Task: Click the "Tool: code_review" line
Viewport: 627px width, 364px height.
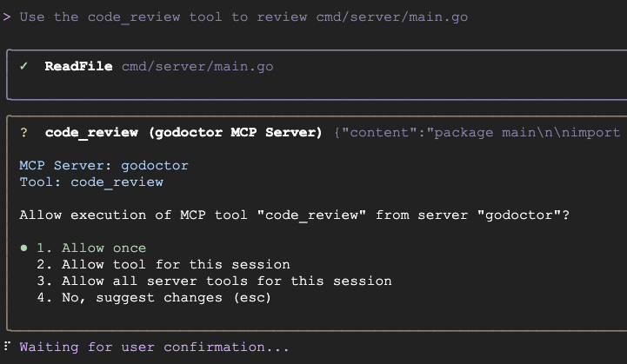Action: click(91, 182)
